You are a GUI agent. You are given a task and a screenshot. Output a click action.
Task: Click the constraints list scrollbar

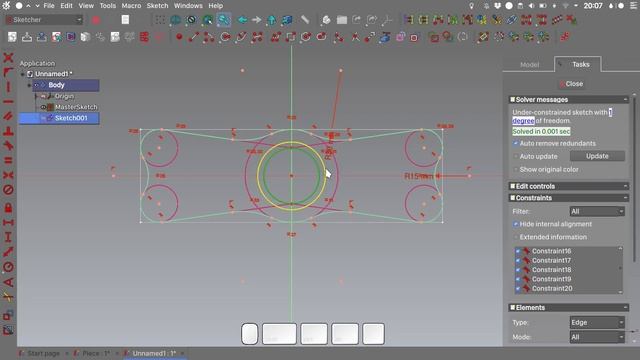pos(620,270)
